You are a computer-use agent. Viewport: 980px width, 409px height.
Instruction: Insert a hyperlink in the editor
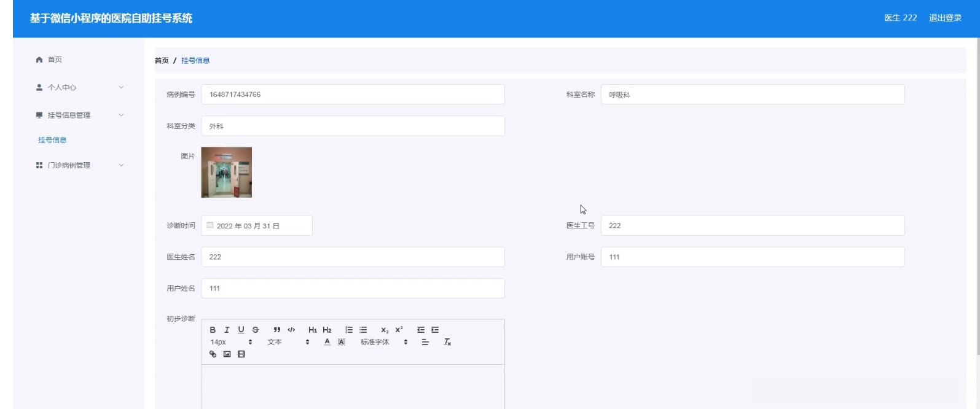pos(213,354)
